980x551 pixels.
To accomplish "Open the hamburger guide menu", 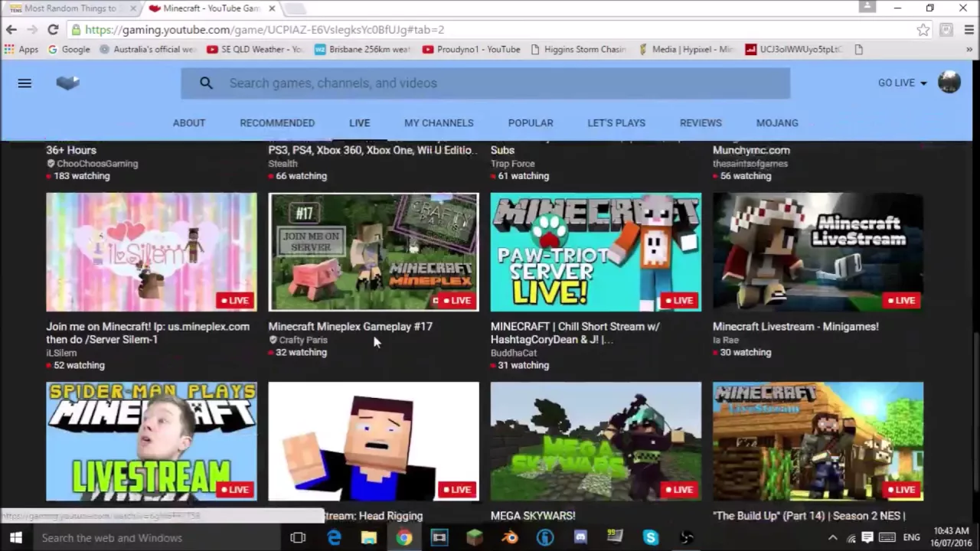I will click(24, 83).
